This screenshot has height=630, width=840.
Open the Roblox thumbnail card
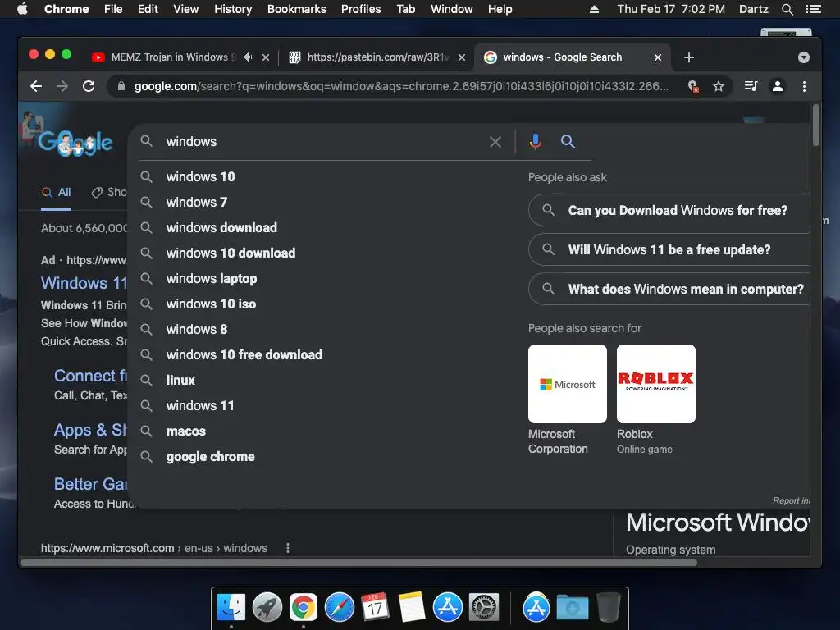point(655,384)
